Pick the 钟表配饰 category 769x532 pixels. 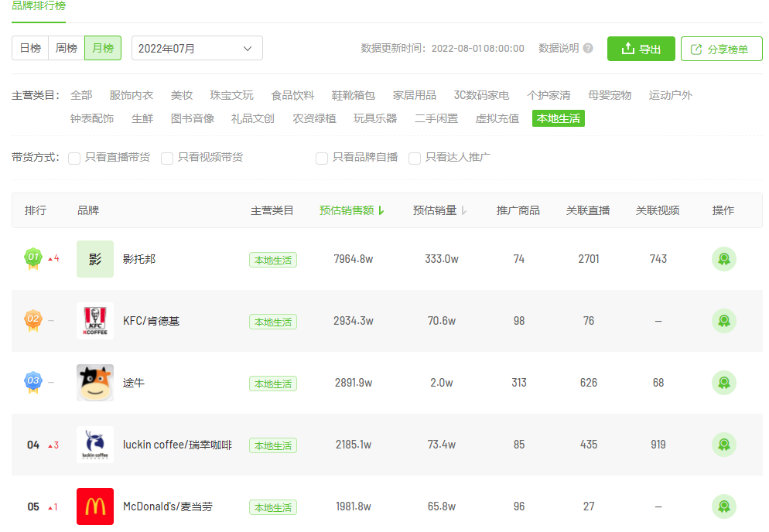[x=92, y=118]
